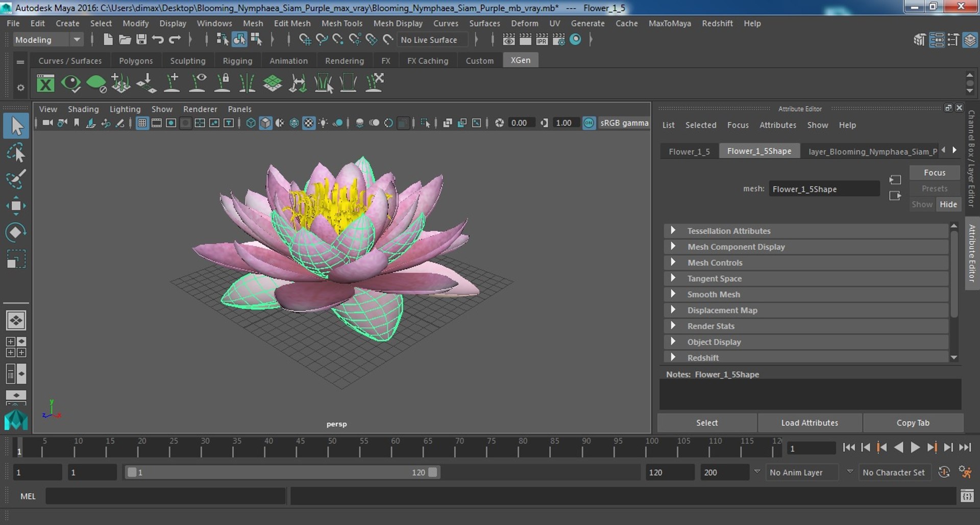Click the Hide button
This screenshot has width=980, height=525.
coord(948,204)
